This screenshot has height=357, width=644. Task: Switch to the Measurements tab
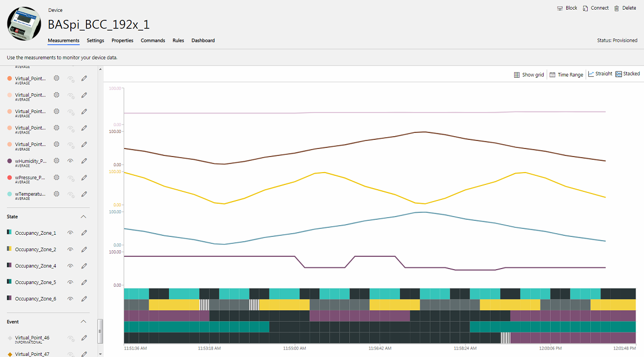63,40
